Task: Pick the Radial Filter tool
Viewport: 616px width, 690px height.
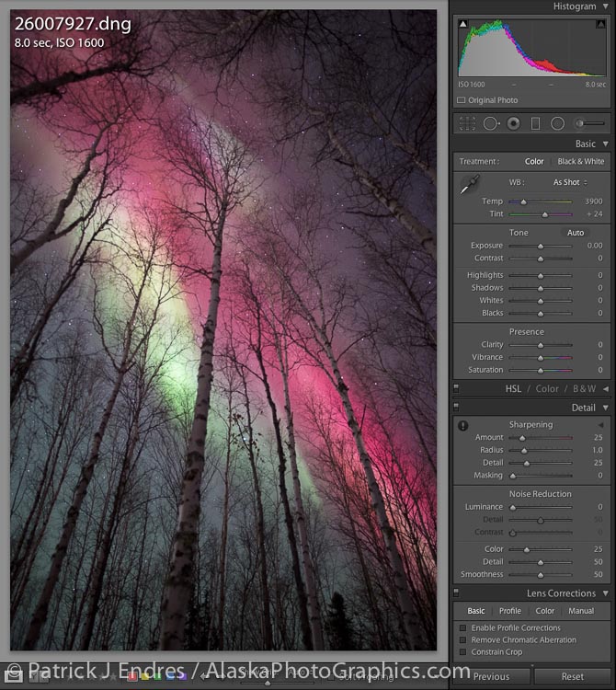Action: (x=557, y=123)
